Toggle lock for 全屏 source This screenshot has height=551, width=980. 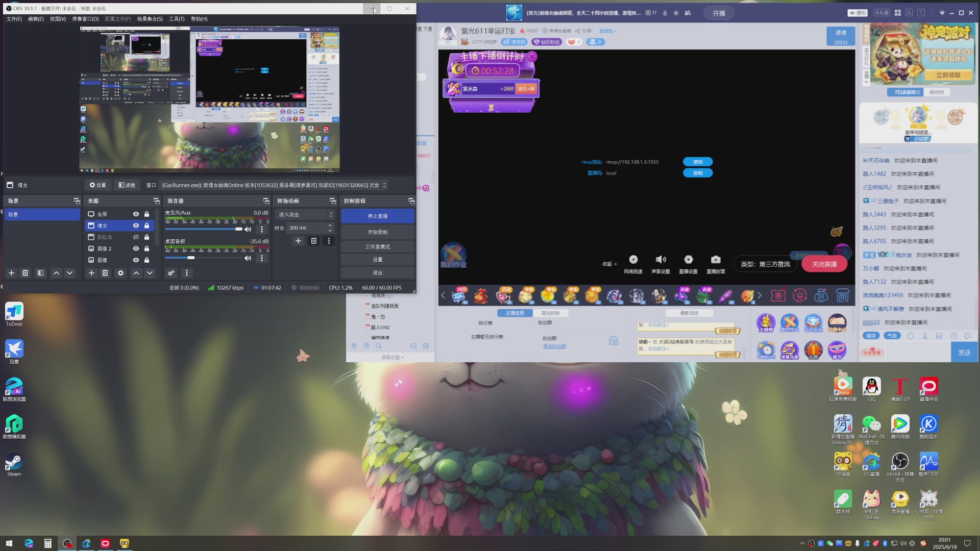click(x=146, y=214)
